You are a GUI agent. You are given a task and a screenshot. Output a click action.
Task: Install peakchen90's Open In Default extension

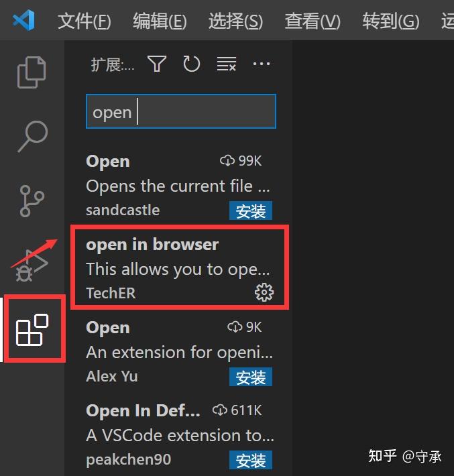pyautogui.click(x=251, y=460)
